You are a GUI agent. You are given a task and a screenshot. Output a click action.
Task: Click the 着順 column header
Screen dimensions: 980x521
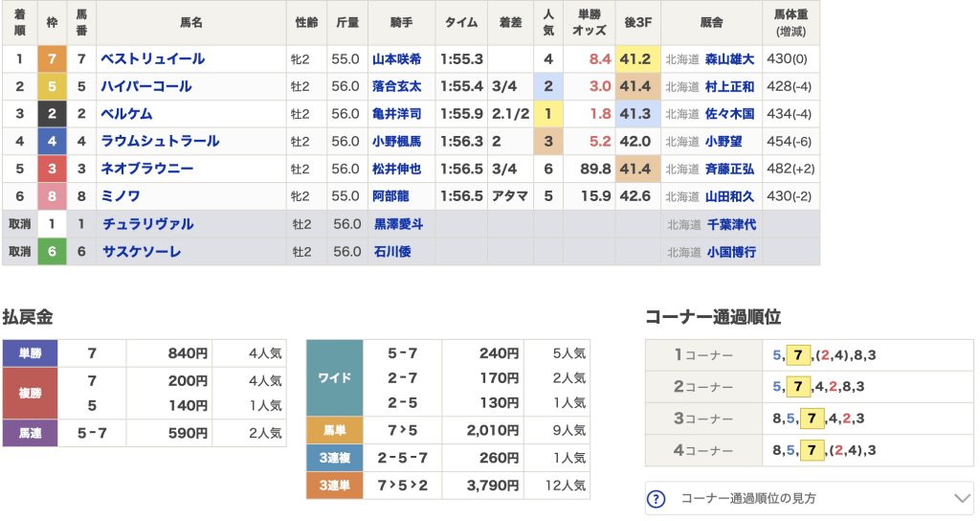point(19,23)
